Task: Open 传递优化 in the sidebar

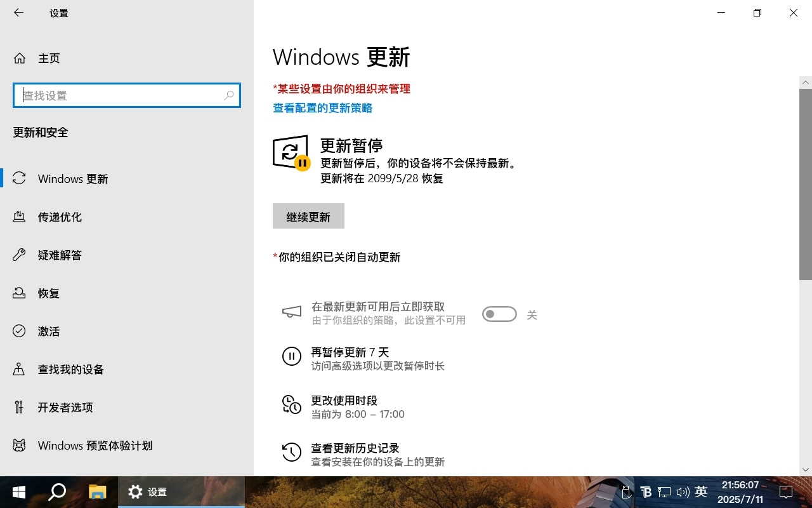Action: (63, 217)
